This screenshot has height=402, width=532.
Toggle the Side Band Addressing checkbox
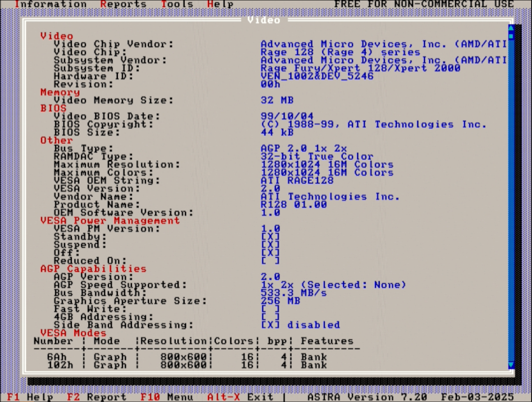click(x=270, y=325)
